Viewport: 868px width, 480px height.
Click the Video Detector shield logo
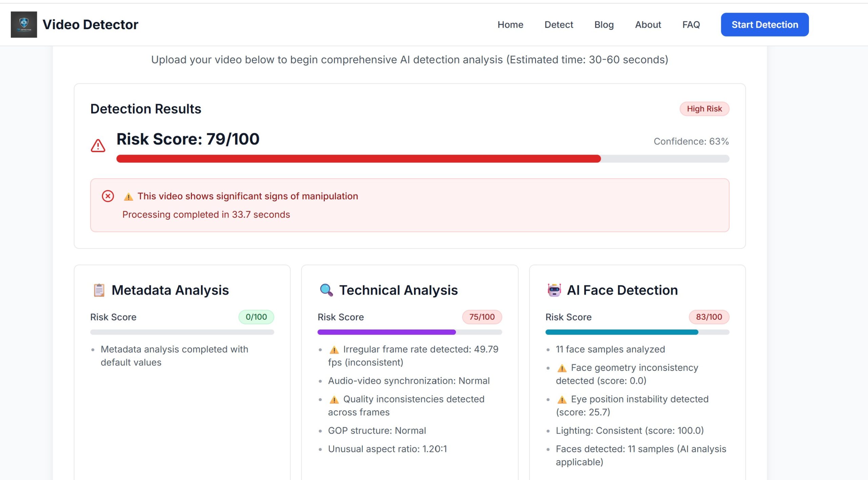pos(24,24)
